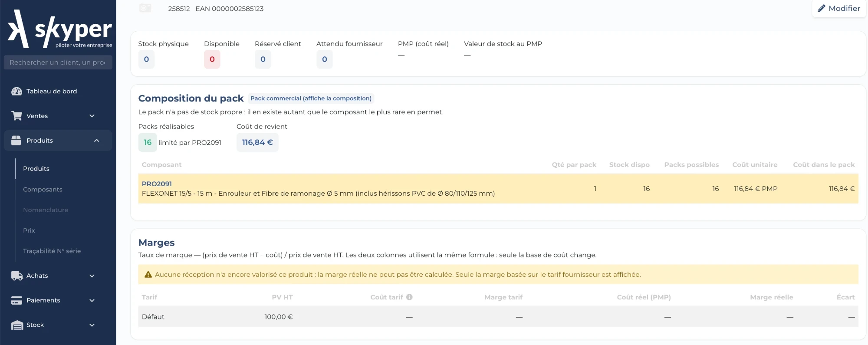
Task: Click the Packs réalisables 16 badge
Action: 148,142
